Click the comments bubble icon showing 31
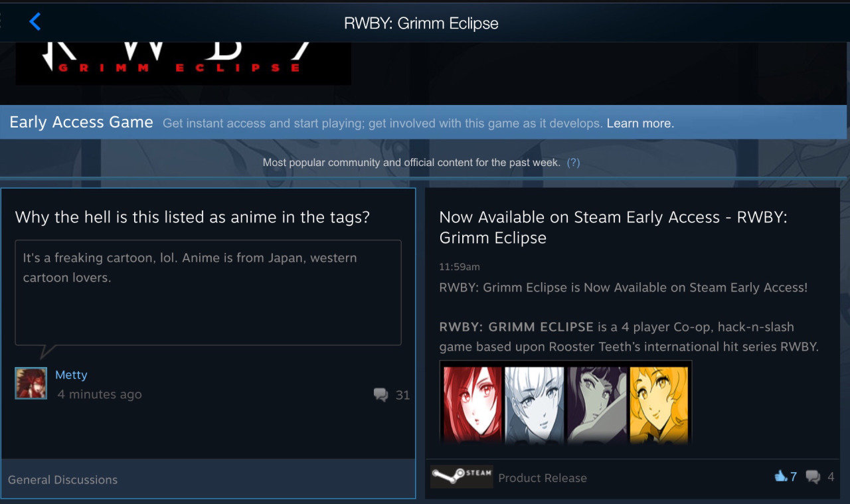The height and width of the screenshot is (504, 850). click(381, 395)
